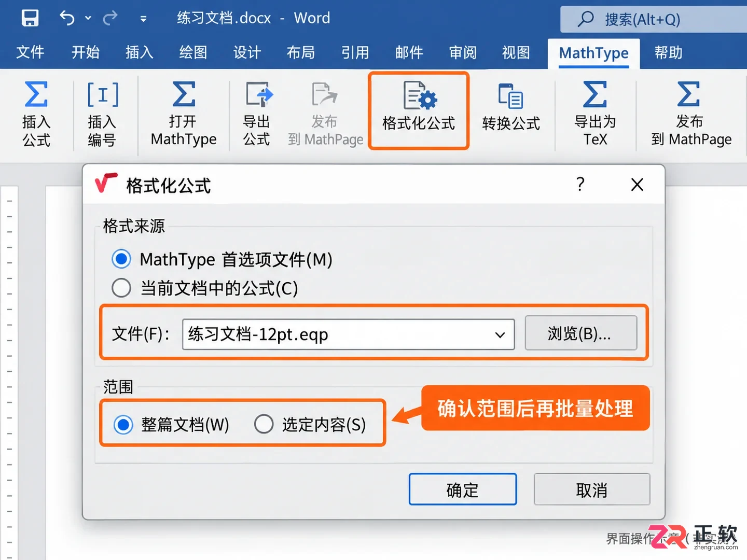Go to the 设计 tab
Screen dimensions: 747x560
[247, 52]
